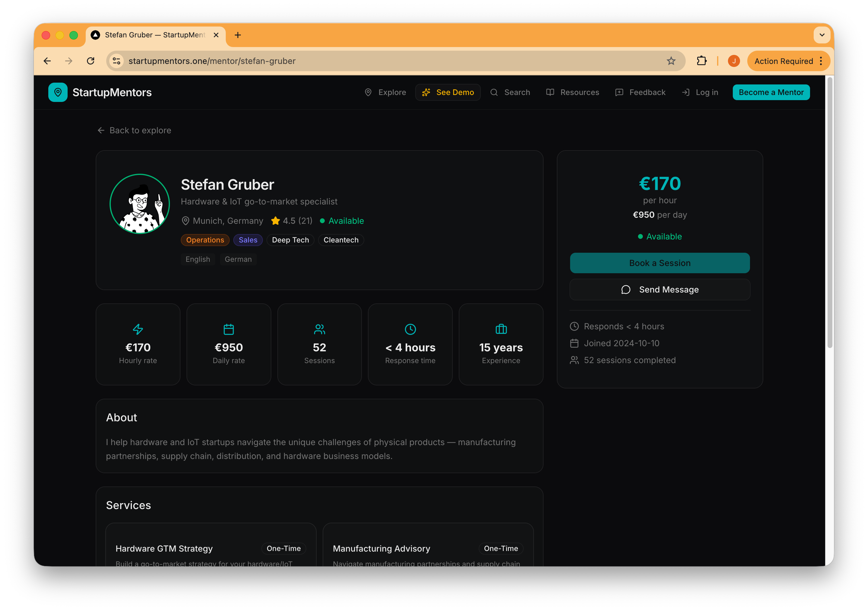Select the Operations tag
868x611 pixels.
click(x=205, y=240)
